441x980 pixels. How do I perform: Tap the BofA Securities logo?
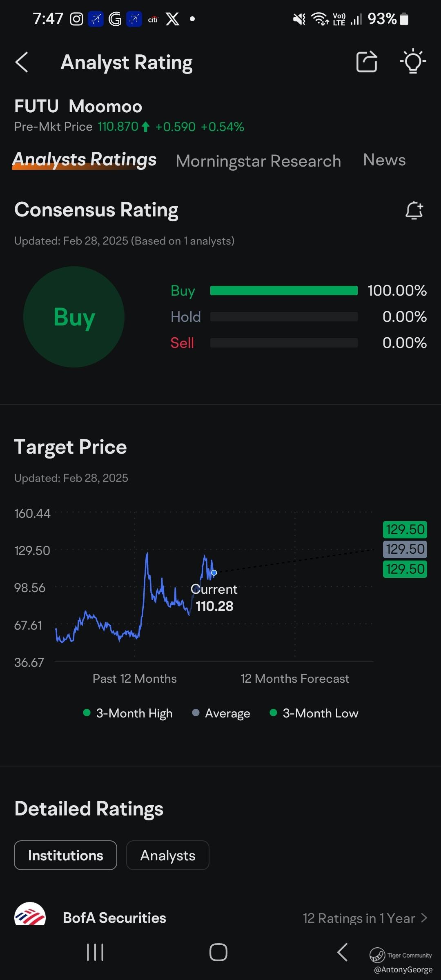pyautogui.click(x=30, y=914)
